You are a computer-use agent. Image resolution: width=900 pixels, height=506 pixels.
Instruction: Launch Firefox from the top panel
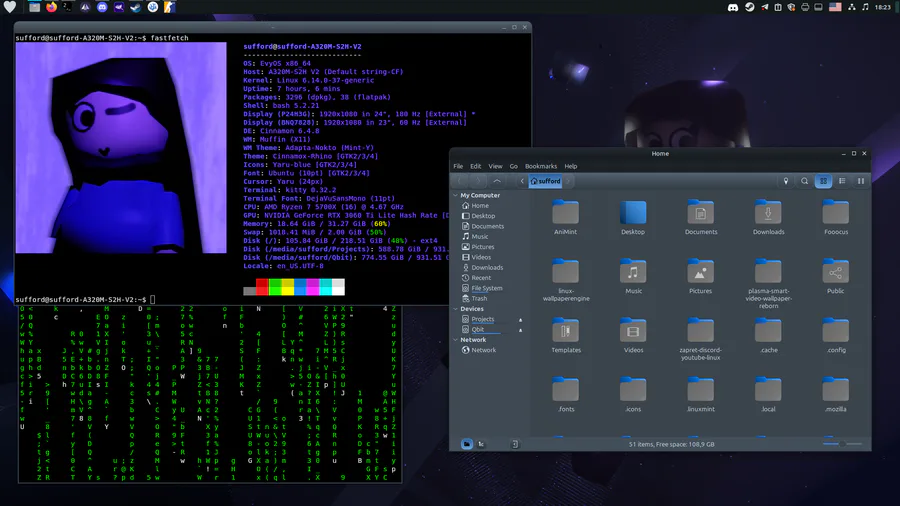click(52, 7)
